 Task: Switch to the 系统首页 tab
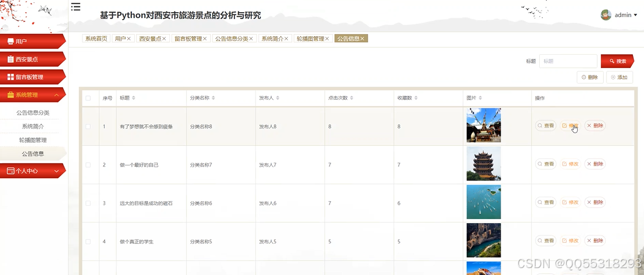[96, 38]
